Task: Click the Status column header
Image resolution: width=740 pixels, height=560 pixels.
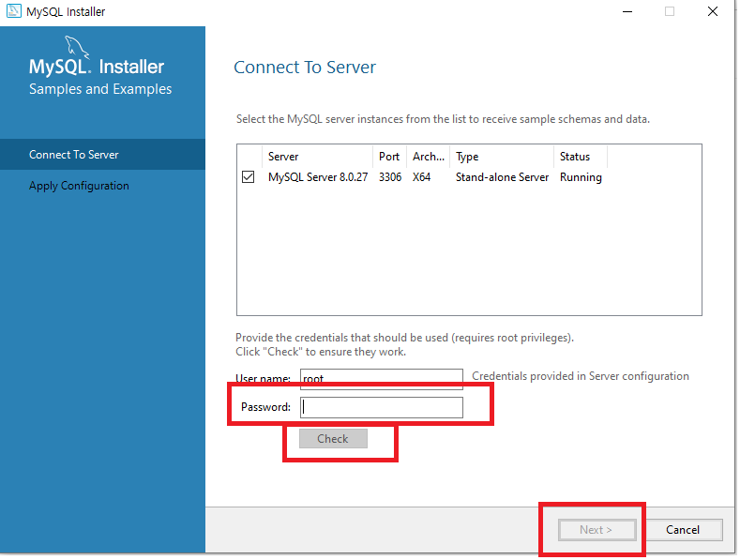Action: tap(581, 157)
